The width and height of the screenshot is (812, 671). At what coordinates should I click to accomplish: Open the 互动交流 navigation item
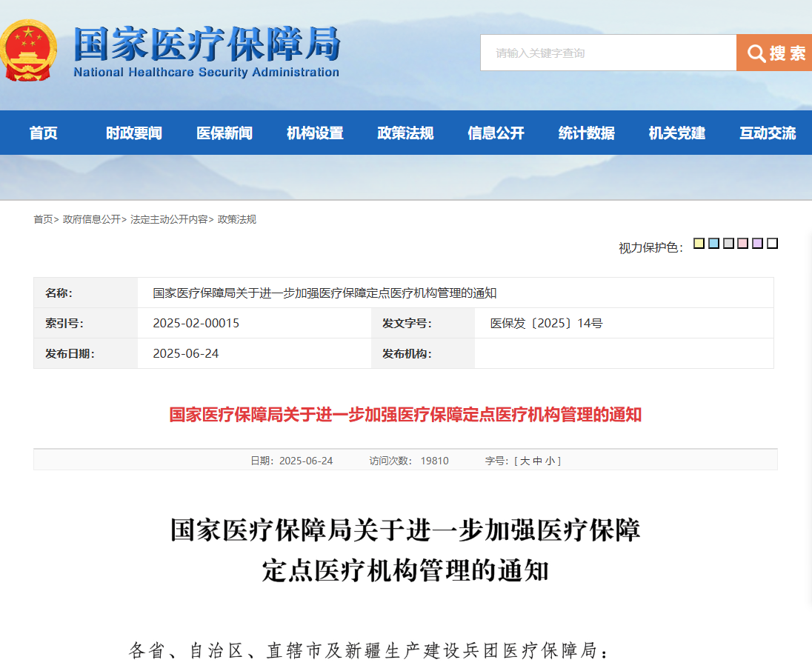click(x=768, y=133)
